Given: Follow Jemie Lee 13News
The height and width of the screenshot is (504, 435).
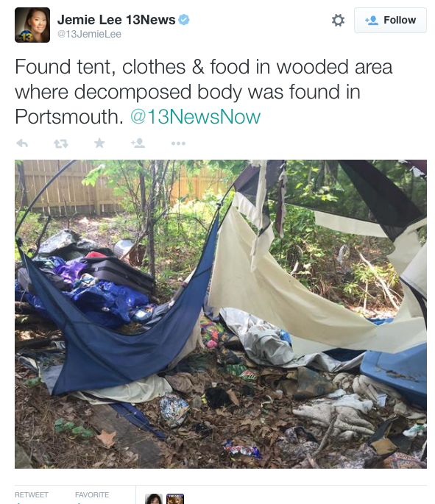Looking at the screenshot, I should pos(390,21).
